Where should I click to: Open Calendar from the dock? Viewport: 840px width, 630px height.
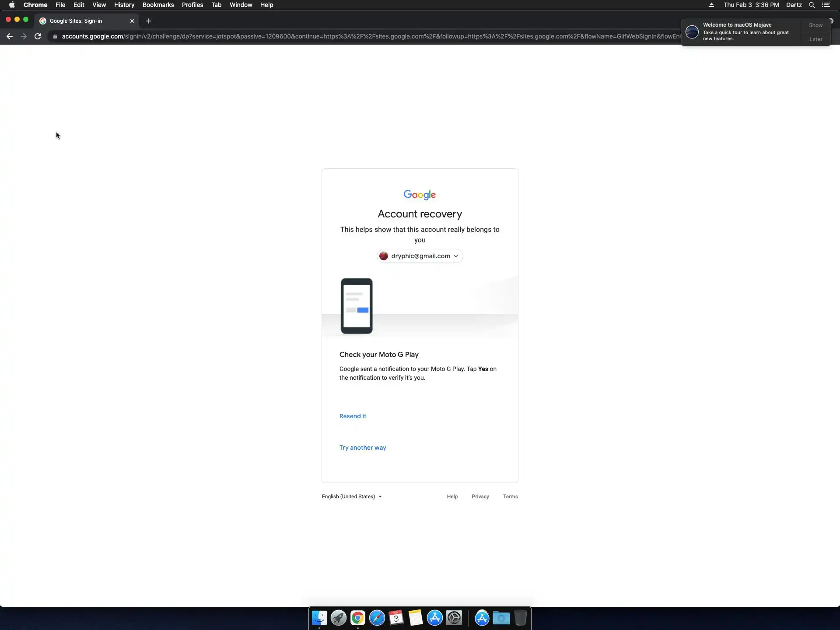click(396, 618)
